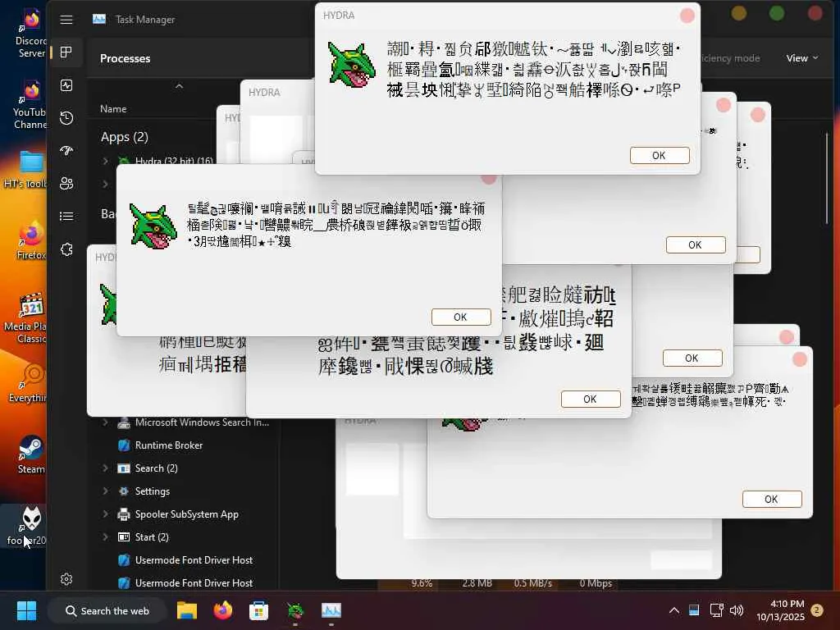Open the App history icon in sidebar
Image resolution: width=840 pixels, height=630 pixels.
[66, 118]
